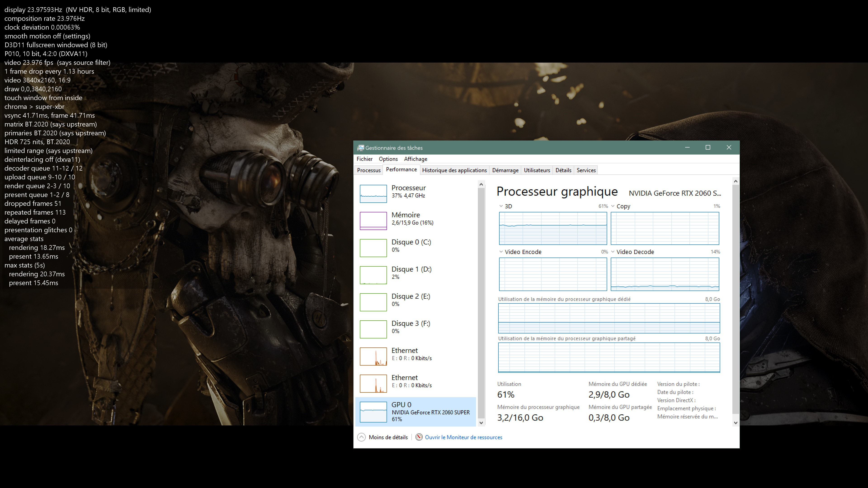This screenshot has height=488, width=868.
Task: Click sidebar scrollbar down arrow
Action: click(481, 423)
